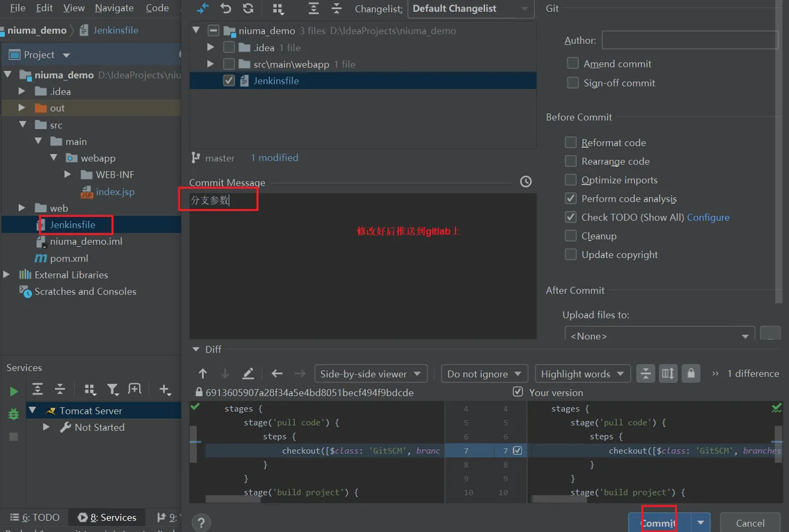Switch to the 6: TODO tool window tab
Image resolution: width=789 pixels, height=532 pixels.
[x=35, y=517]
